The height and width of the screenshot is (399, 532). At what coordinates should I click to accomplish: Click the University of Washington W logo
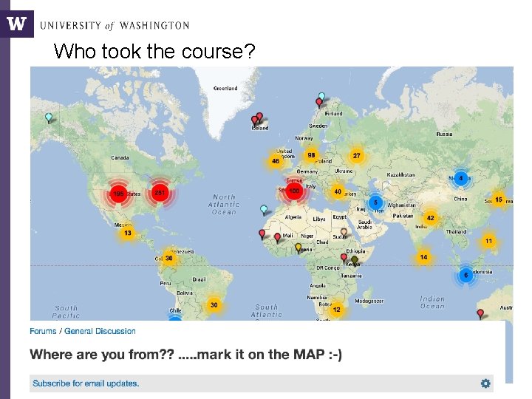(16, 24)
